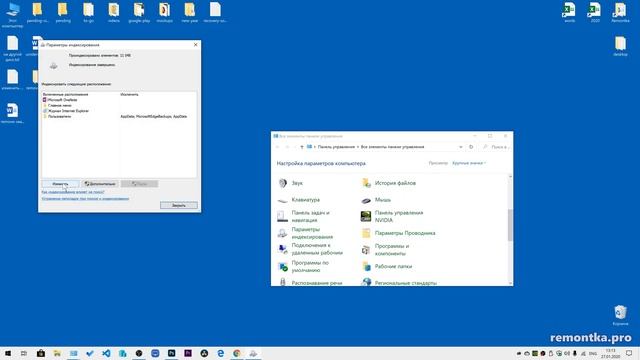Select the google play folder on desktop
The width and height of the screenshot is (640, 360).
click(x=139, y=12)
